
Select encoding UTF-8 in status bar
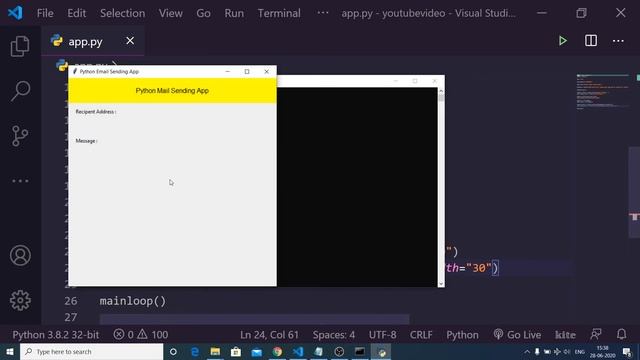click(x=382, y=335)
